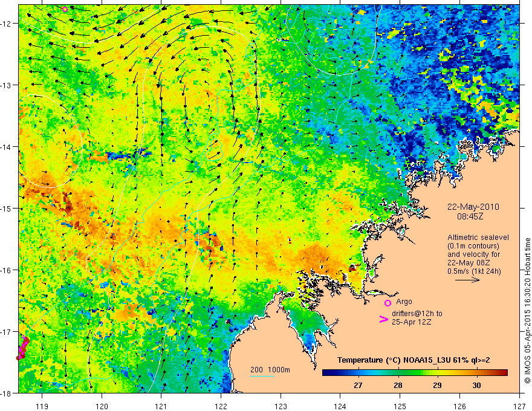Click the 0.5m/s velocity scale arrow

click(x=467, y=280)
